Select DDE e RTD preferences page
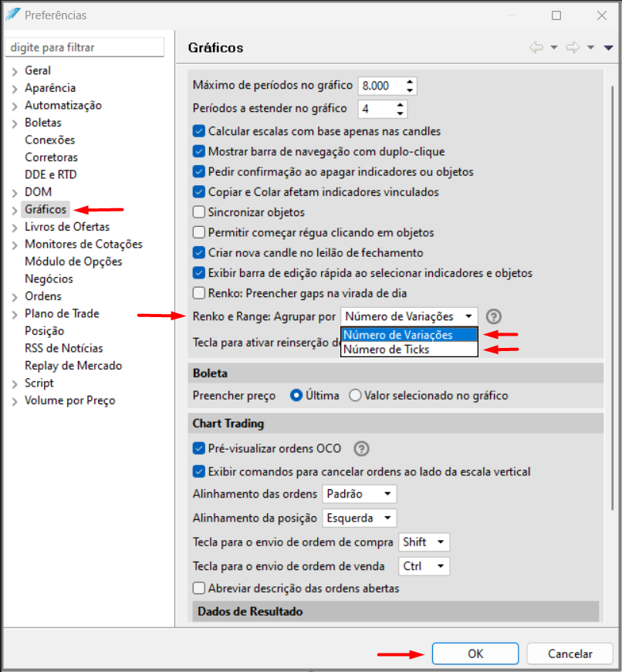 pyautogui.click(x=51, y=174)
